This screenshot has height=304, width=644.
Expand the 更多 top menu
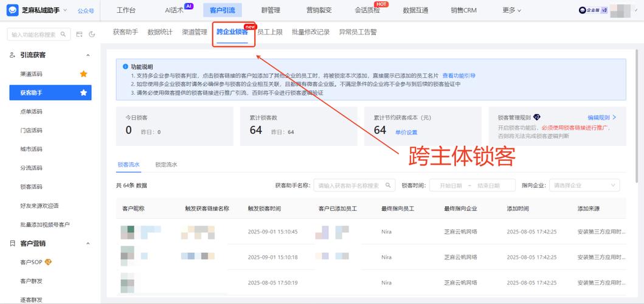tap(511, 10)
